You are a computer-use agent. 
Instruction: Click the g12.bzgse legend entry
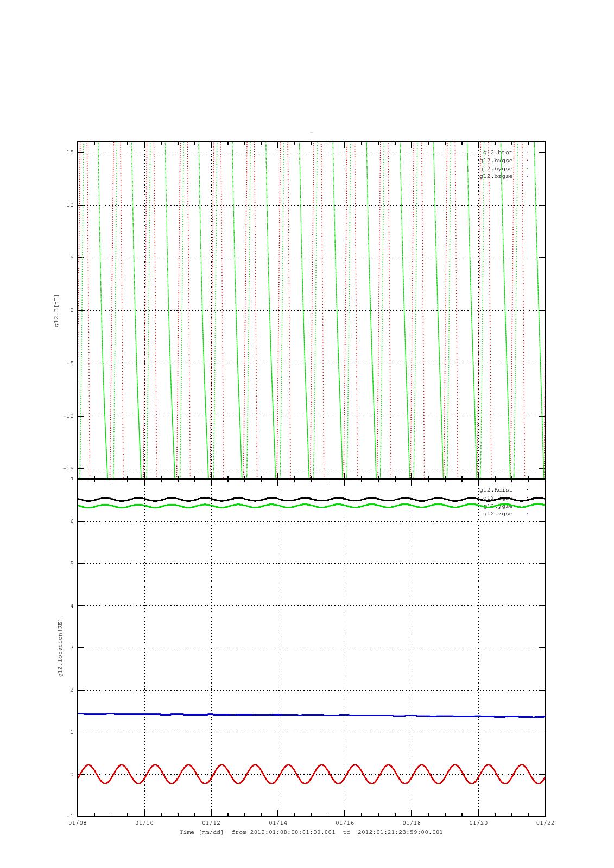click(496, 176)
